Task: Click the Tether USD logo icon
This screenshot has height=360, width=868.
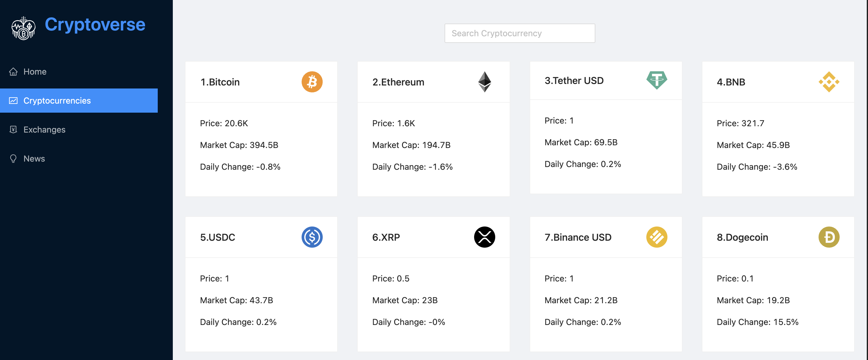Action: coord(656,80)
